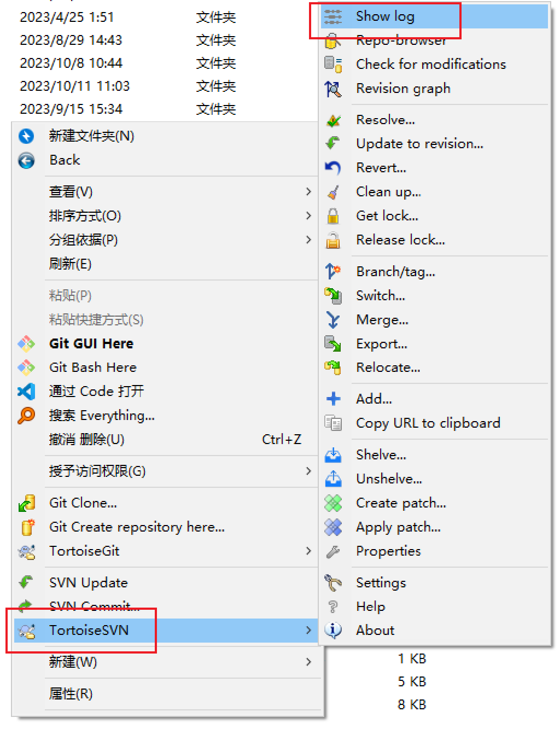This screenshot has width=560, height=729.
Task: Select the Repo-browser icon
Action: click(334, 40)
